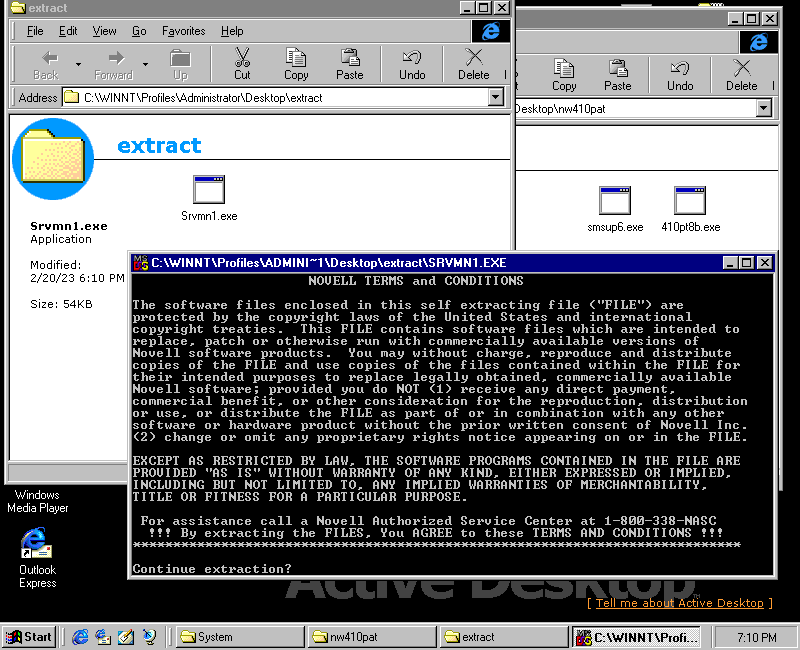Click Undo in the extract window toolbar
Screen dimensions: 800x650
(412, 64)
